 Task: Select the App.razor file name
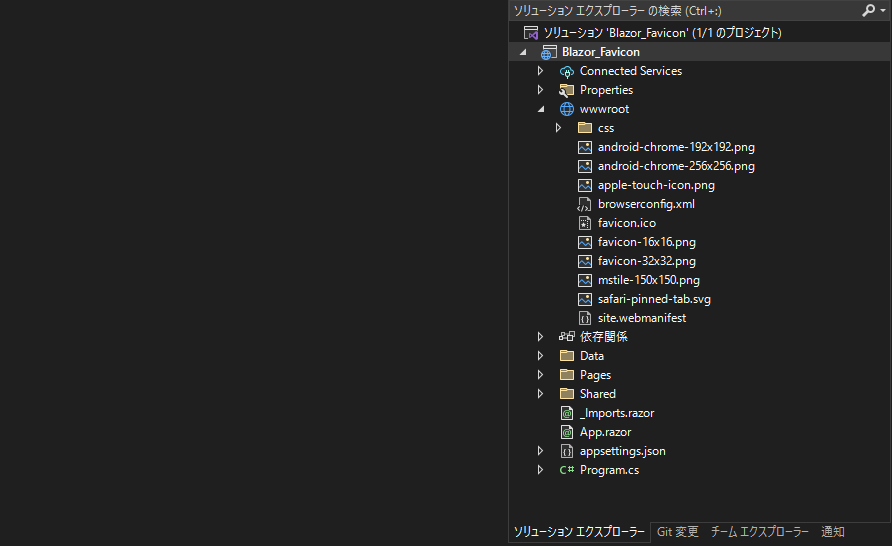tap(605, 432)
